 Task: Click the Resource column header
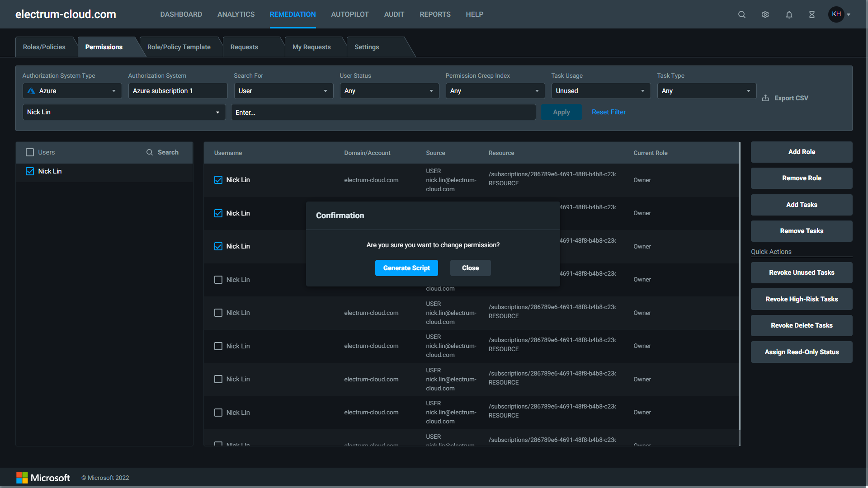coord(501,153)
